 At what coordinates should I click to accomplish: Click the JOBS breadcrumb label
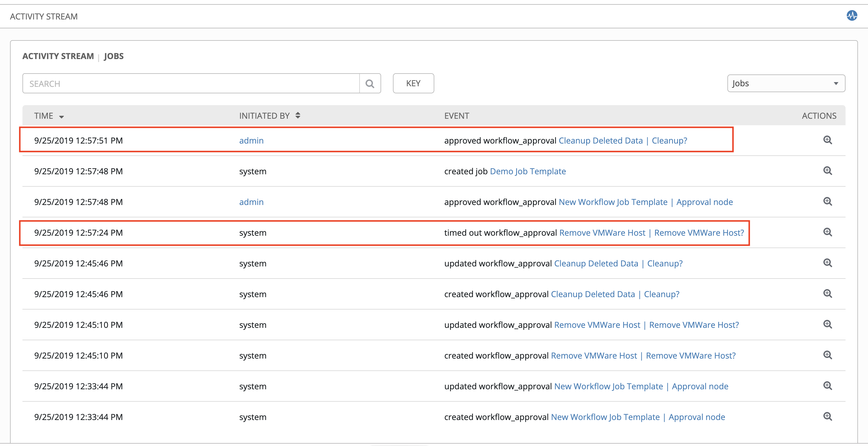113,56
